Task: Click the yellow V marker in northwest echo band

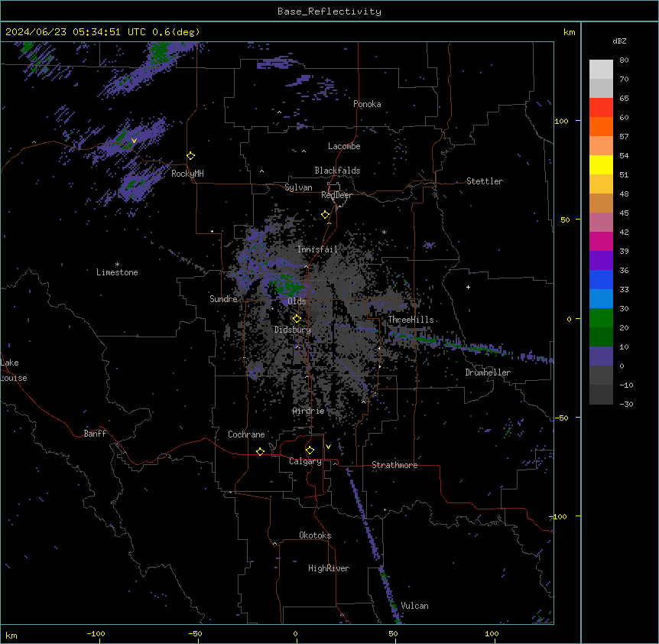Action: 134,141
